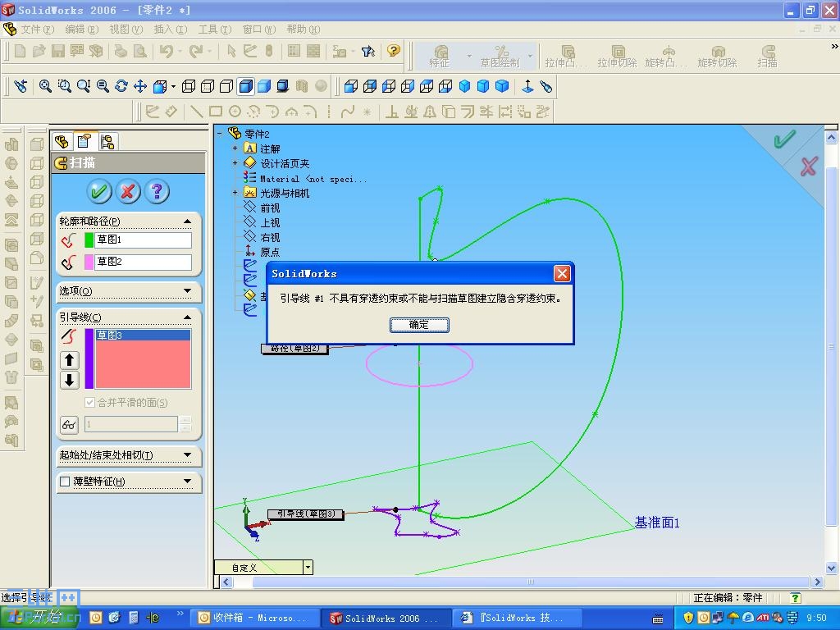Click the Rotate View icon
Image resolution: width=840 pixels, height=630 pixels.
coord(121,86)
